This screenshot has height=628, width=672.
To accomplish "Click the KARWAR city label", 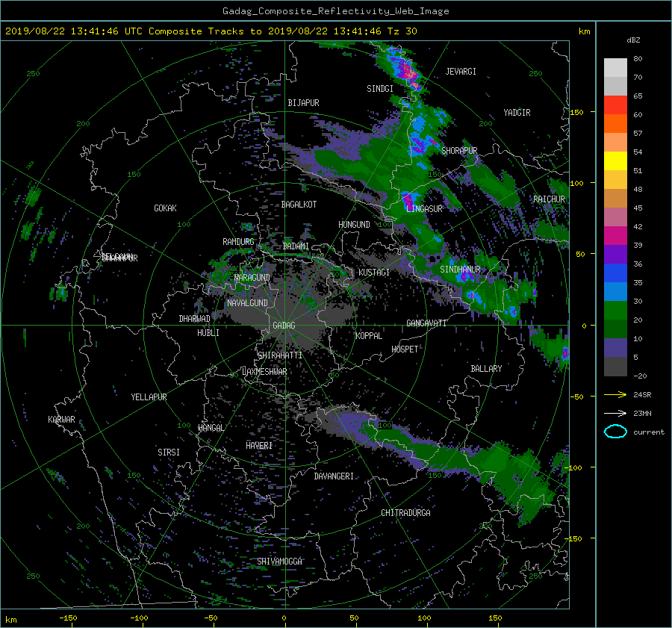I will point(61,420).
